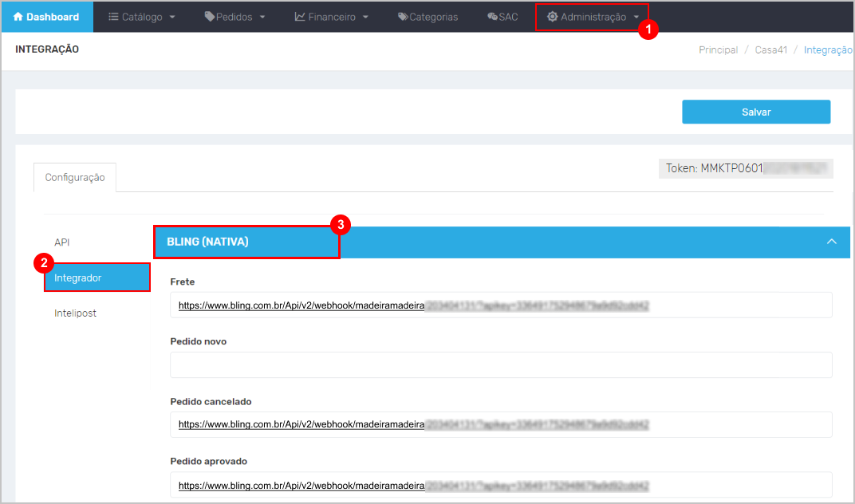855x504 pixels.
Task: Expand the Financeiro dropdown arrow
Action: point(365,17)
